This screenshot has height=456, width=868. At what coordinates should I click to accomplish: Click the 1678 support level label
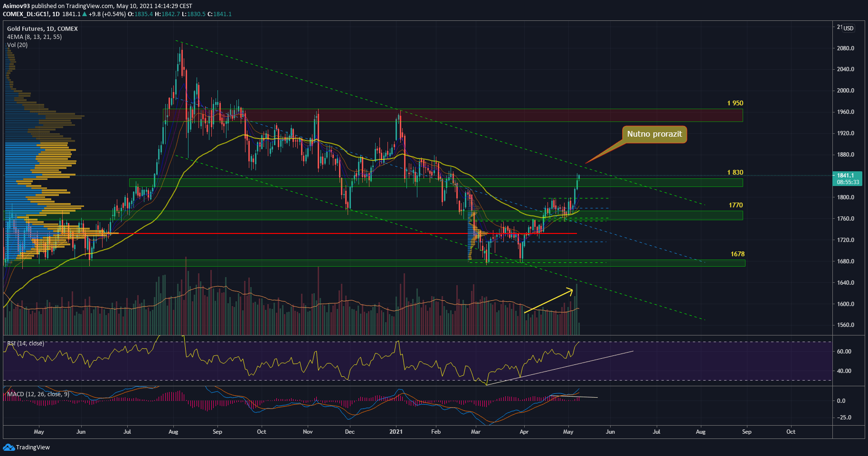tap(737, 254)
